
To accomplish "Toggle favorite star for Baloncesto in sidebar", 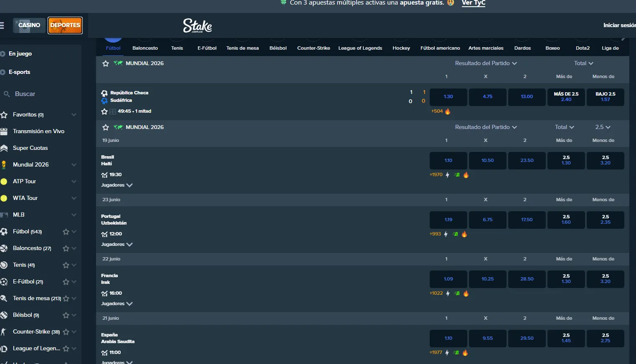I will click(x=66, y=248).
